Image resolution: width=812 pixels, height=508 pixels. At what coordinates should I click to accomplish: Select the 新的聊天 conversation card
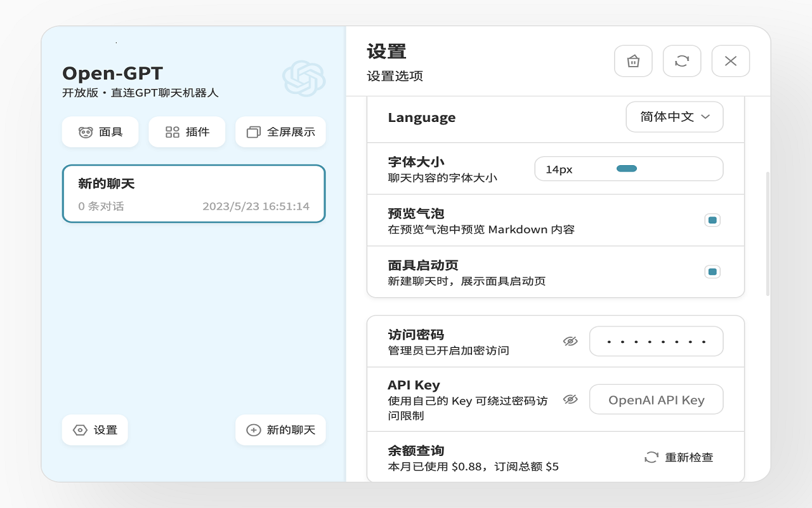click(193, 194)
